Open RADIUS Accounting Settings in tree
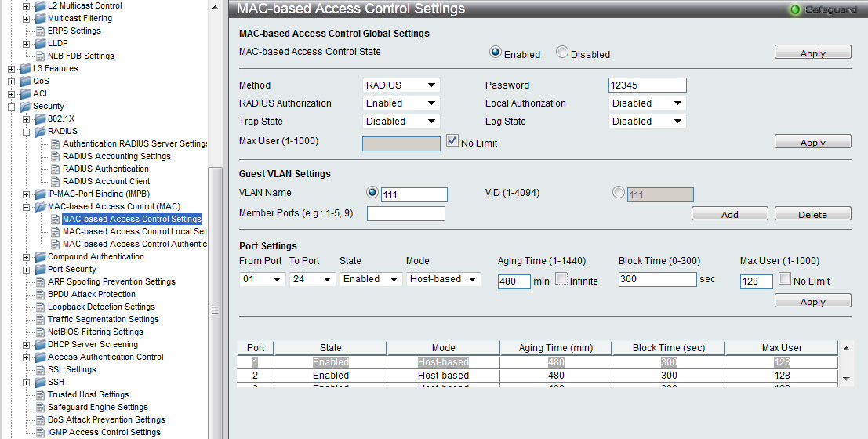The image size is (868, 439). (x=116, y=156)
